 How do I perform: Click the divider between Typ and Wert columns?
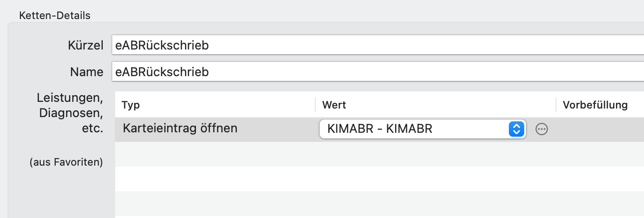(x=315, y=105)
